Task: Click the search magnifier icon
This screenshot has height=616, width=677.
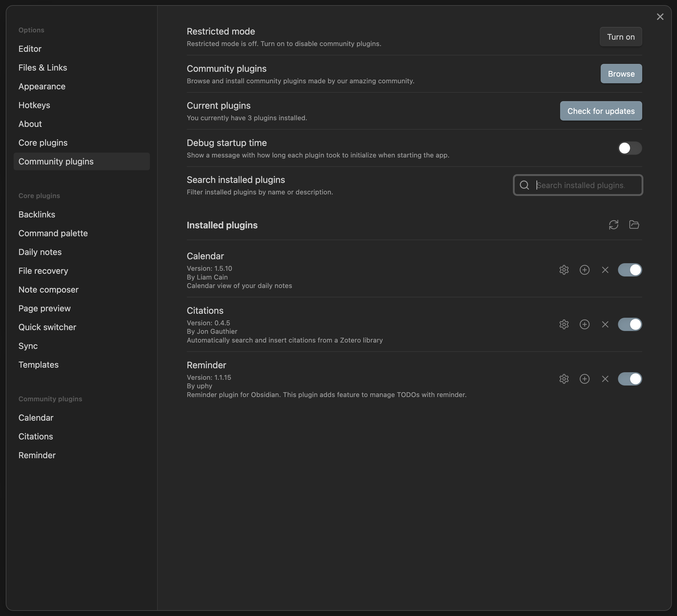Action: (x=524, y=185)
